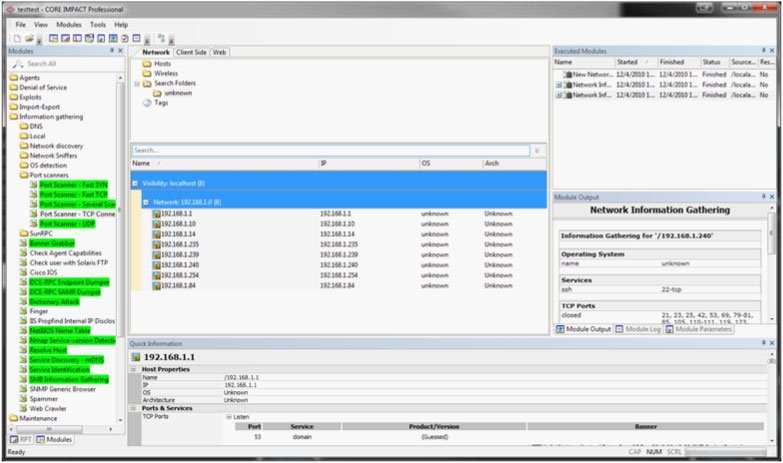Sort executed modules by Finished column

(678, 62)
